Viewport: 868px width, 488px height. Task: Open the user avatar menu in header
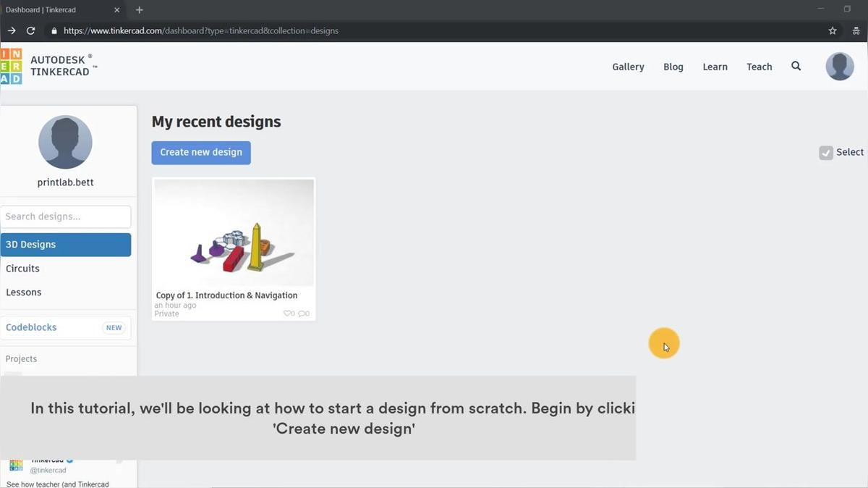pos(840,67)
